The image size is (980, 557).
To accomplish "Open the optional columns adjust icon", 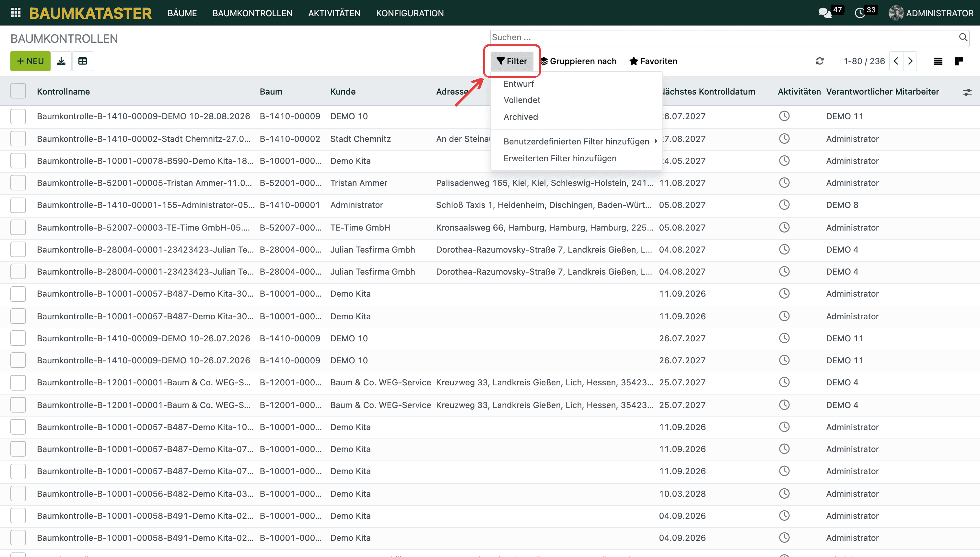I will [x=967, y=92].
